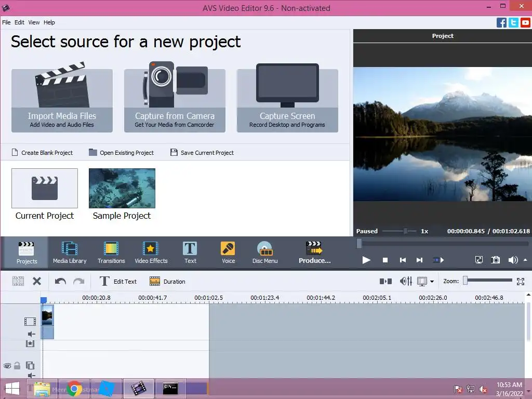The width and height of the screenshot is (532, 399).
Task: Toggle the overlay track lock icon
Action: point(17,366)
